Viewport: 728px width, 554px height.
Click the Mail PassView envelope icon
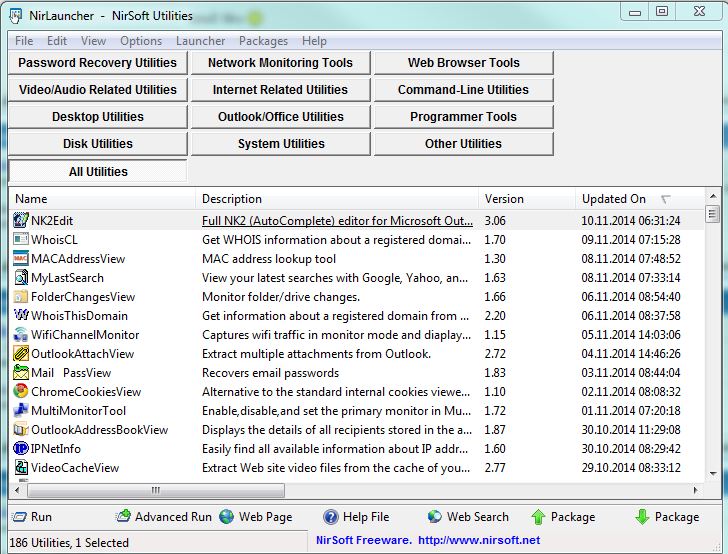[x=21, y=372]
